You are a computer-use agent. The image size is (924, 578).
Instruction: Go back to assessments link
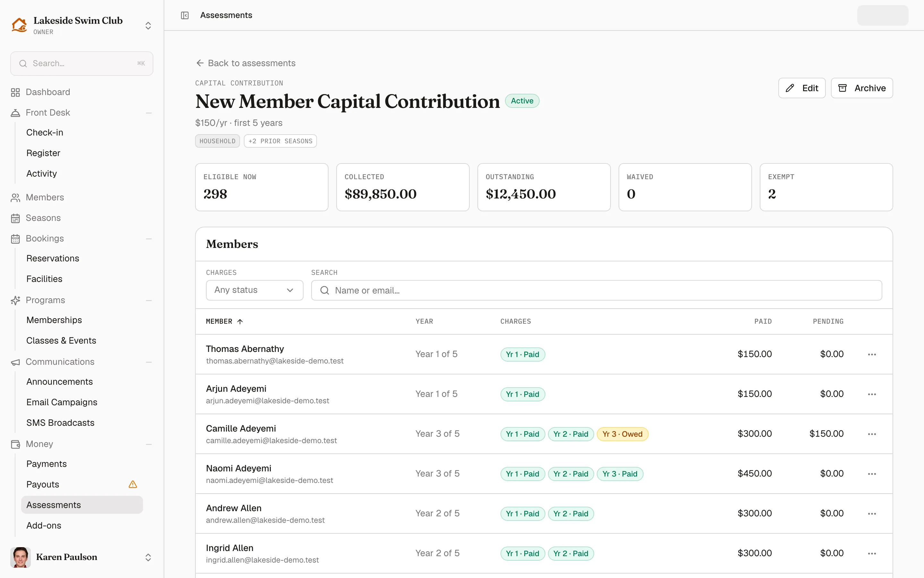(x=245, y=63)
